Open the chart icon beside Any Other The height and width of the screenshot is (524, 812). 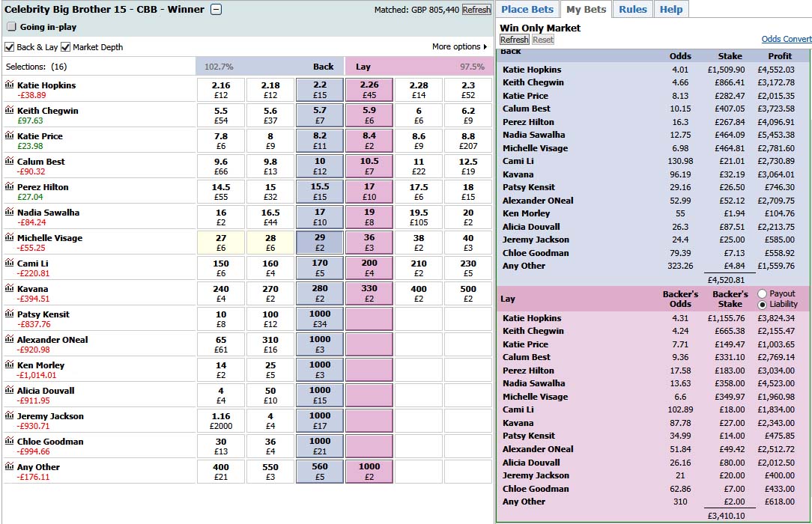[9, 467]
